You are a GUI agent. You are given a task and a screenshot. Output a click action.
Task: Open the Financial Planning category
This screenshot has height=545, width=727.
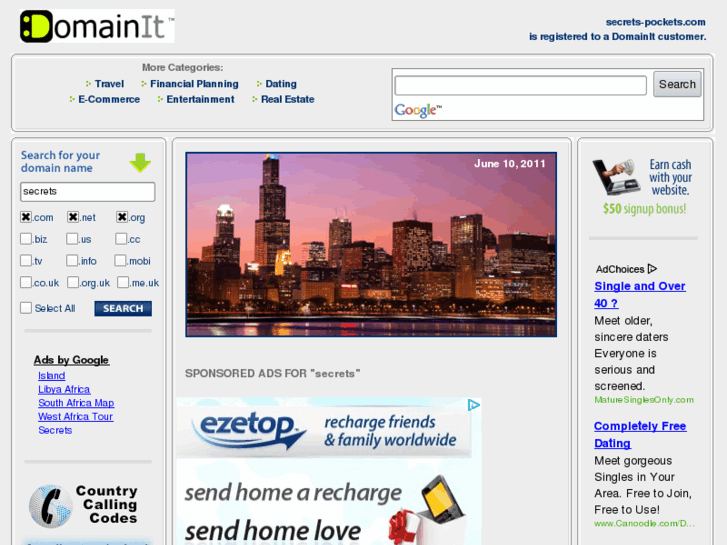pyautogui.click(x=194, y=84)
